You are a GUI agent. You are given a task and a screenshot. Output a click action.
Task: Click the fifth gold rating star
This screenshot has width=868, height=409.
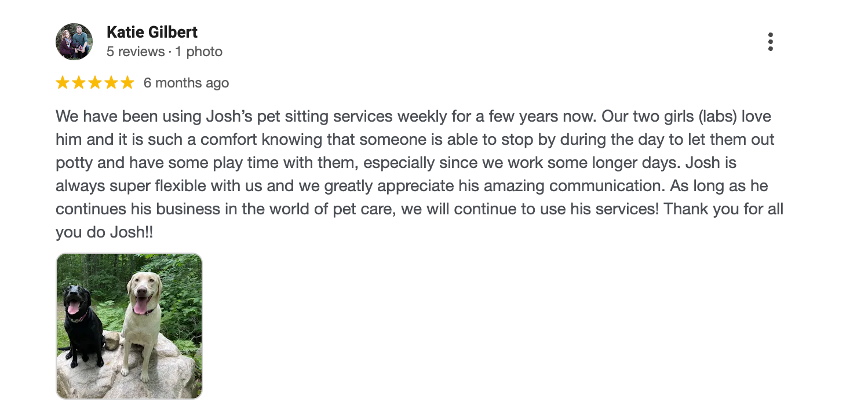[127, 83]
